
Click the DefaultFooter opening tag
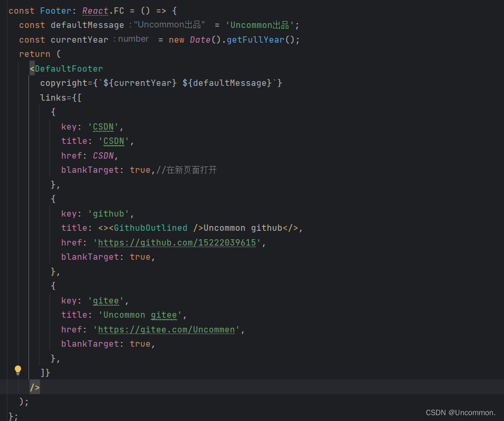pos(66,68)
